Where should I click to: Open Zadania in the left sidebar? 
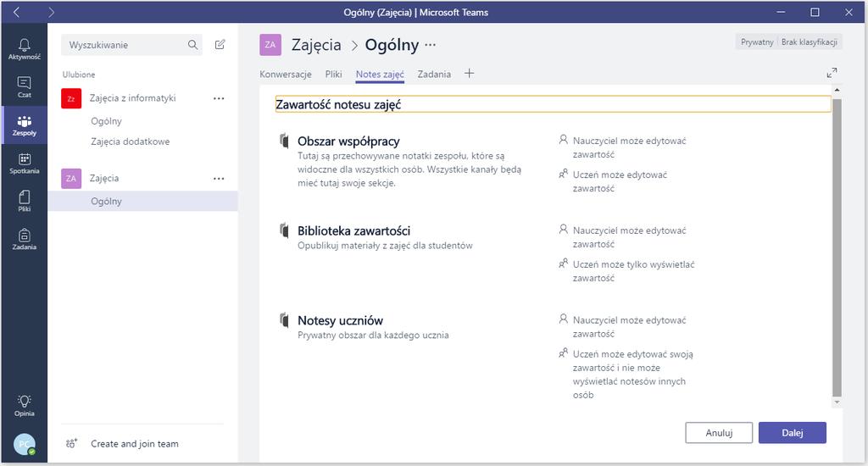coord(25,239)
